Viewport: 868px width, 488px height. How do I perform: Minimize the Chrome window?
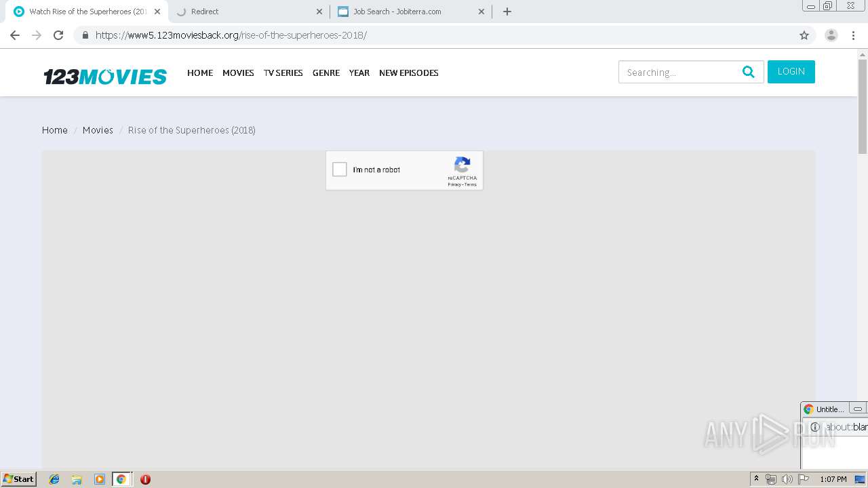coord(811,6)
